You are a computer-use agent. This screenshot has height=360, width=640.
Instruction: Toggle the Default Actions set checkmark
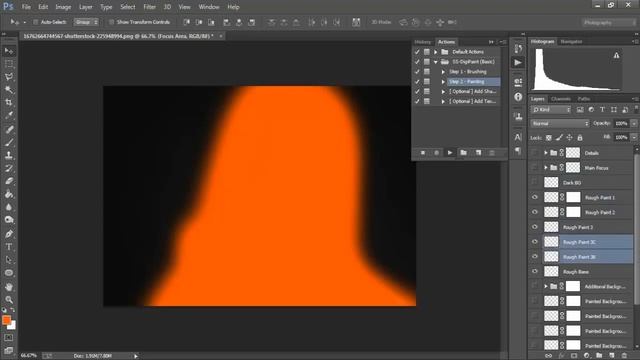click(417, 52)
